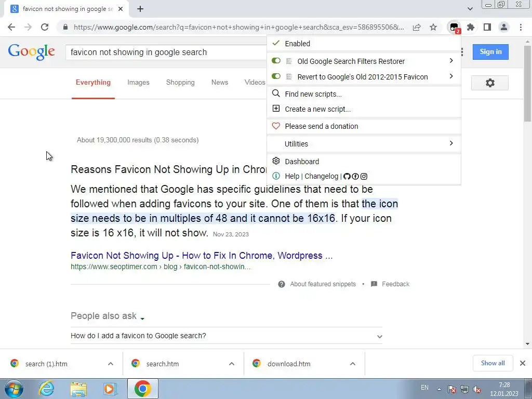Open the Favicon Not Showing Up result link
This screenshot has width=532, height=399.
click(202, 256)
